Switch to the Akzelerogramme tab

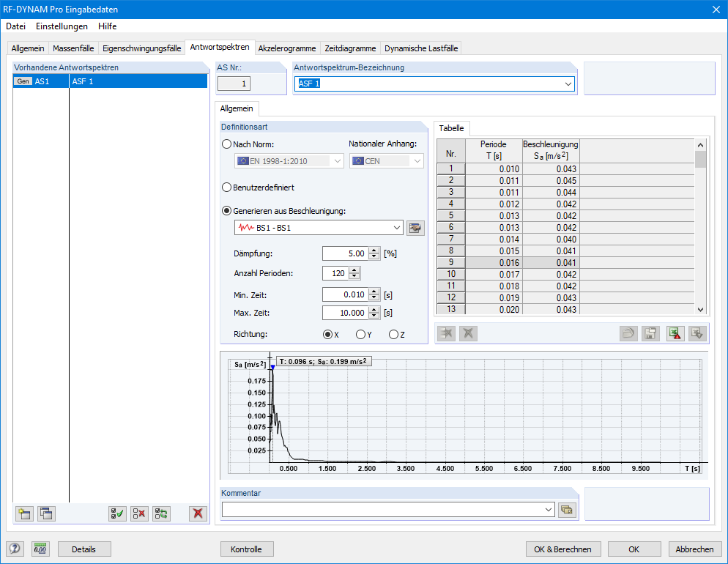[287, 48]
